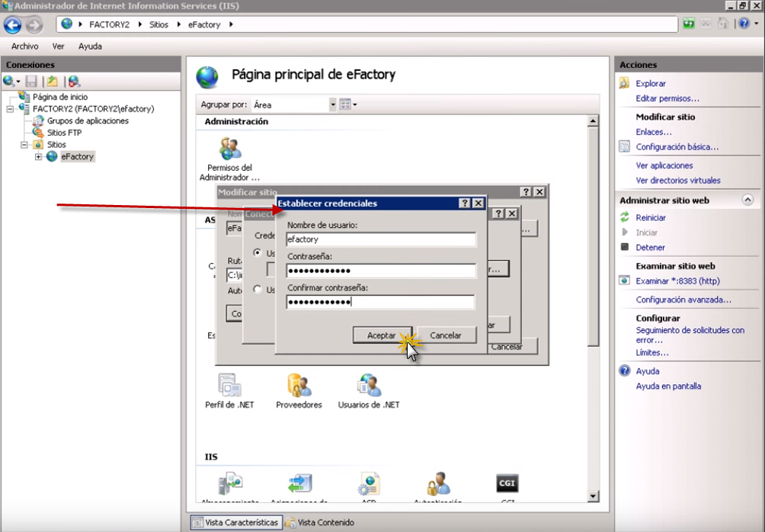Click the Up folder icon in the Conexiones toolbar

(x=53, y=82)
